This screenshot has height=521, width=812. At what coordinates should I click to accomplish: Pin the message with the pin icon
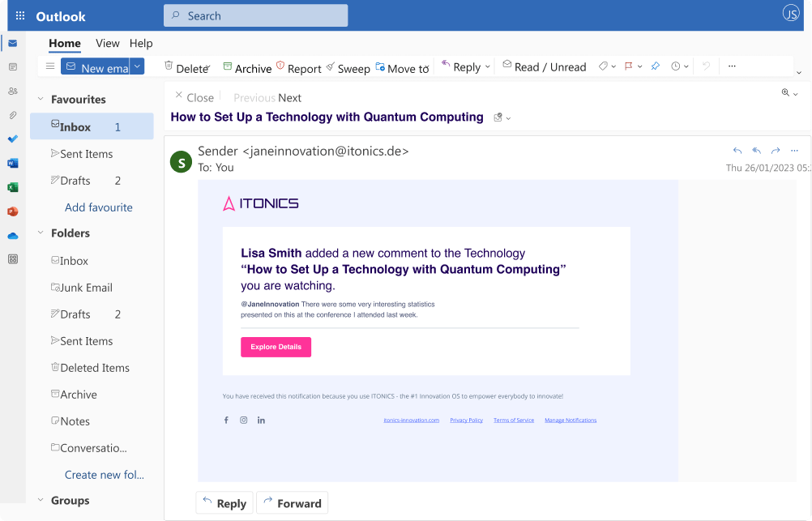coord(655,66)
